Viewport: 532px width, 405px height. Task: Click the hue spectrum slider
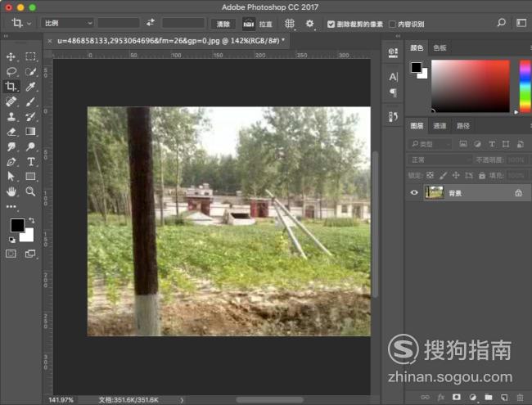tap(525, 86)
